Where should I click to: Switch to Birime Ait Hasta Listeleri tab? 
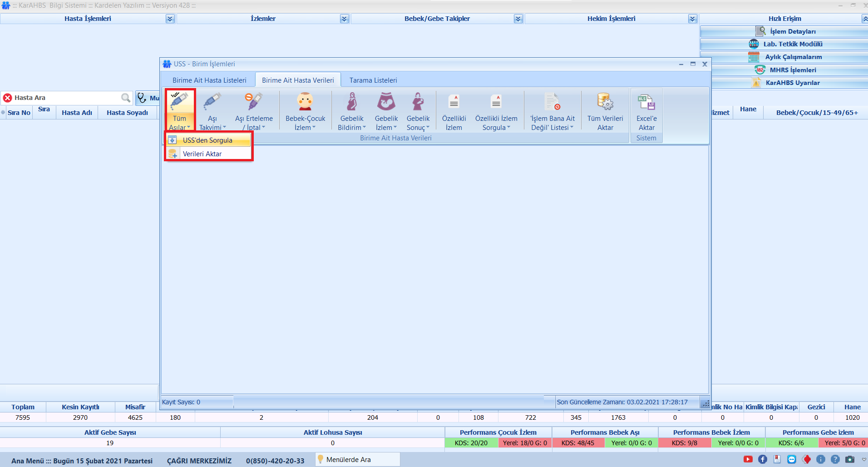coord(209,80)
